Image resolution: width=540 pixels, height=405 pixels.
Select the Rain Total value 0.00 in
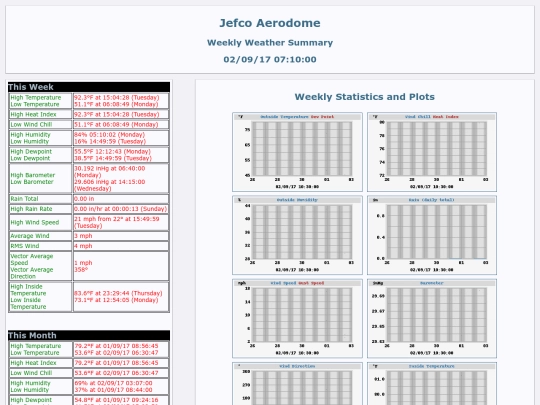[x=84, y=199]
